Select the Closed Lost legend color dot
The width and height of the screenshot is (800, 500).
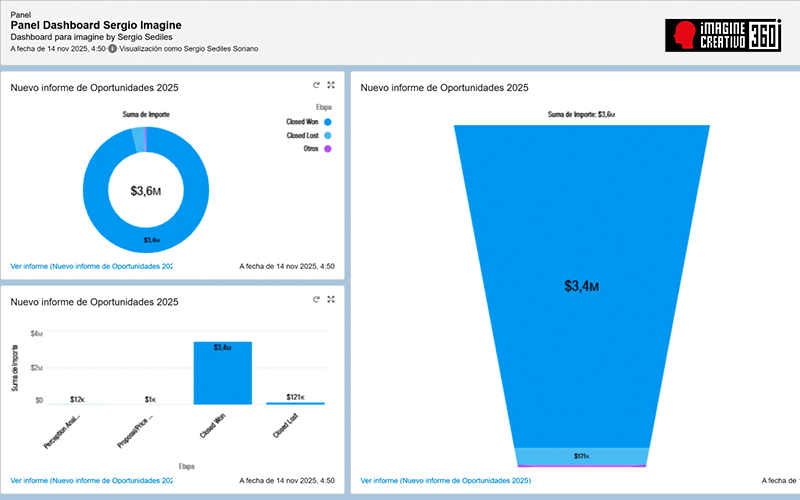[x=327, y=135]
